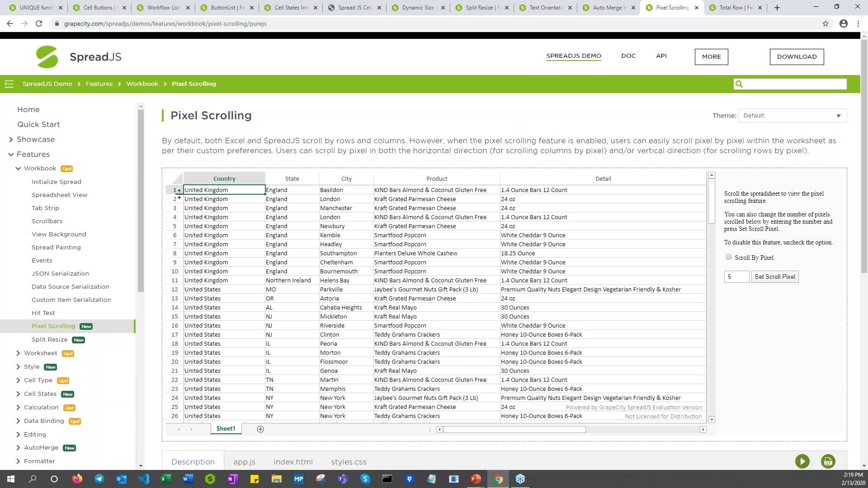Open Microsoft Teams from the taskbar

(343, 479)
